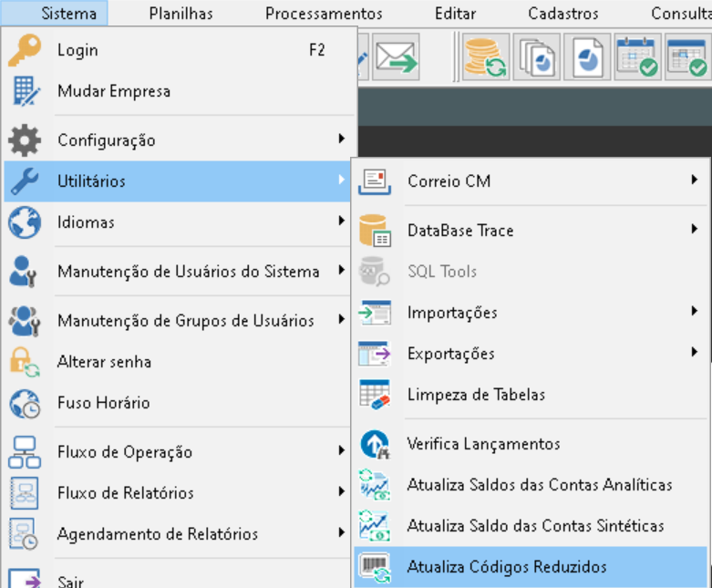Click the Utilitários wrench icon
This screenshot has height=588, width=712.
coord(25,181)
